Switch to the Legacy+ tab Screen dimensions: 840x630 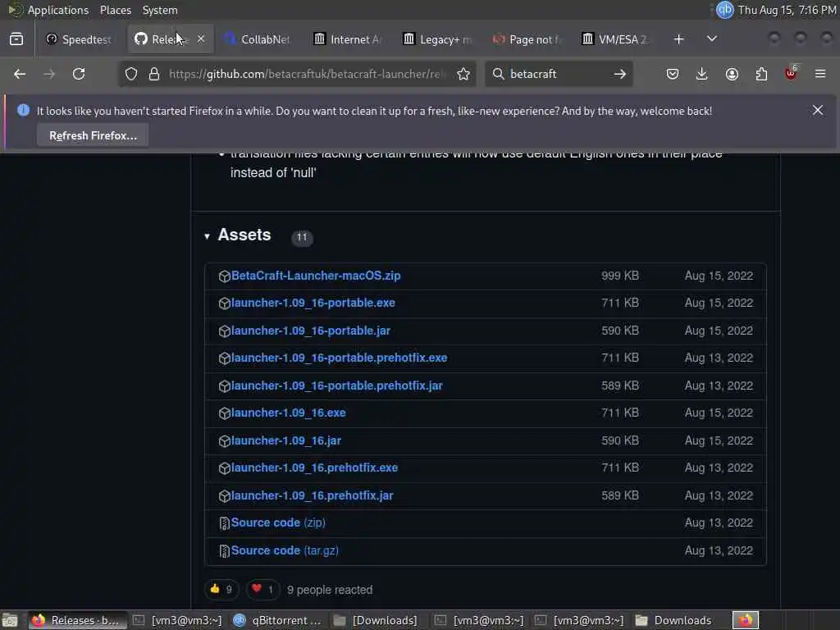click(x=438, y=39)
